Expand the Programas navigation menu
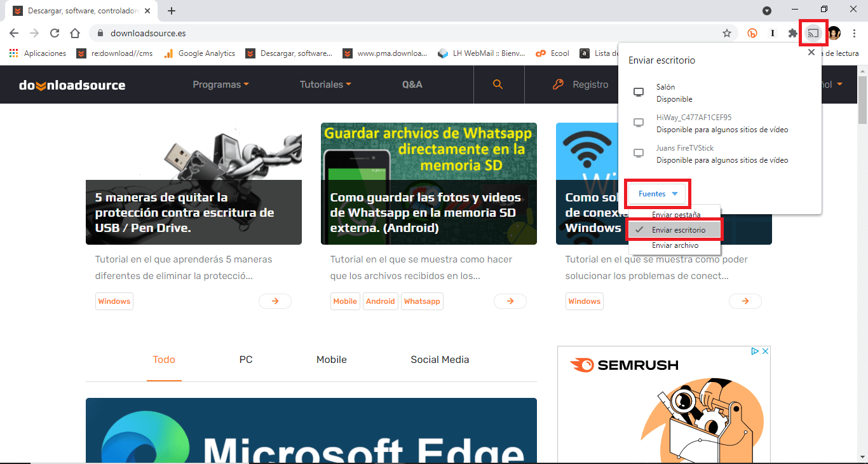This screenshot has height=464, width=868. coord(220,85)
